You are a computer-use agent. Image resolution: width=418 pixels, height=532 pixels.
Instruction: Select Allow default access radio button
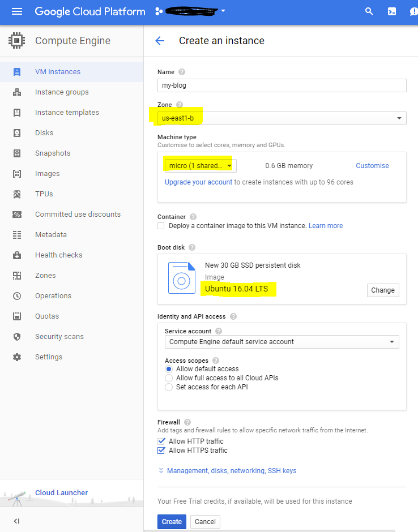169,369
